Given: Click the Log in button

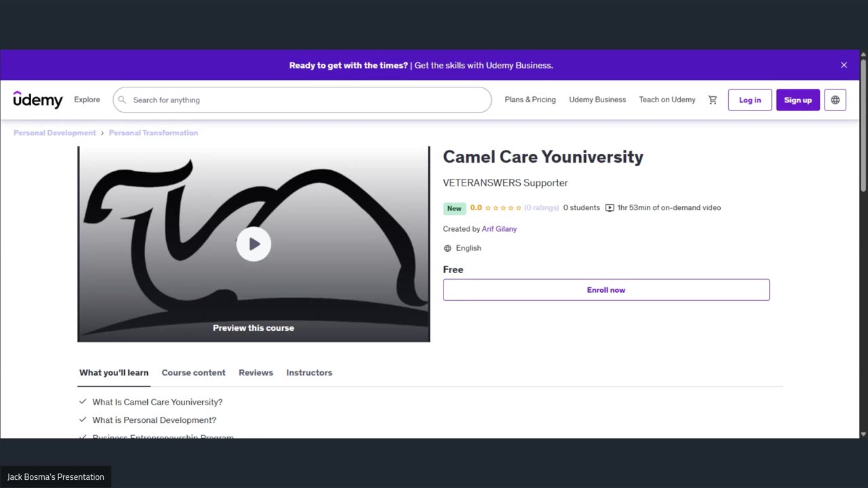Looking at the screenshot, I should tap(750, 100).
